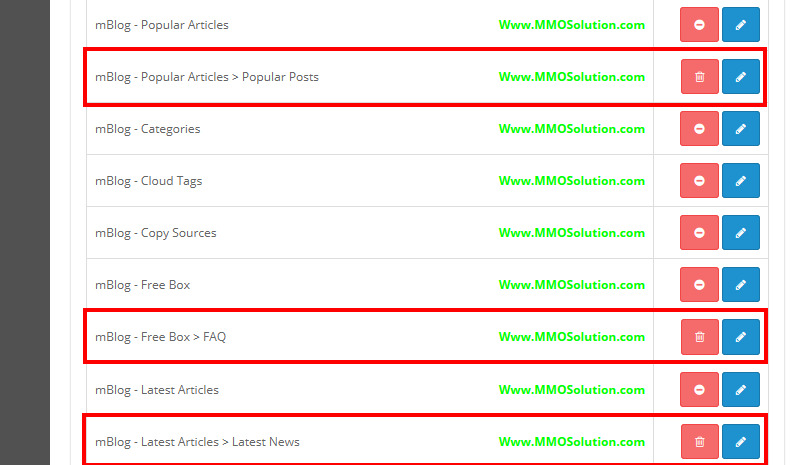Open edit for Popular Posts module
Screen dimensions: 800x465
point(740,77)
